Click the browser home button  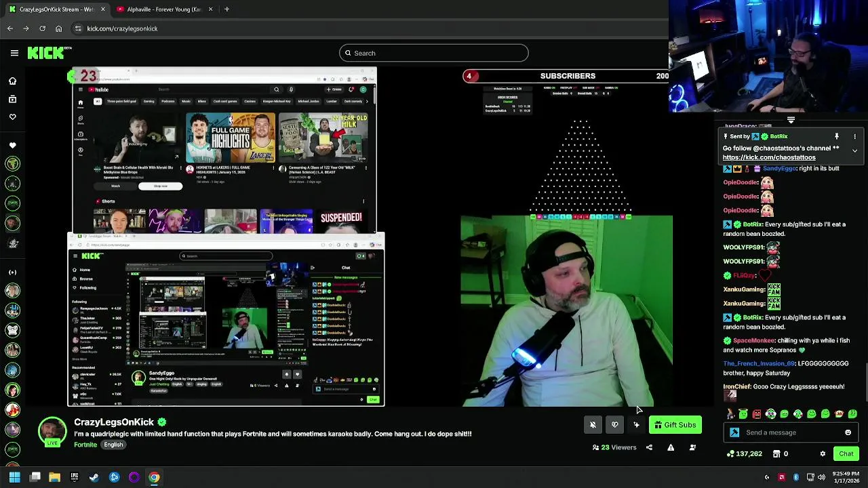click(58, 28)
